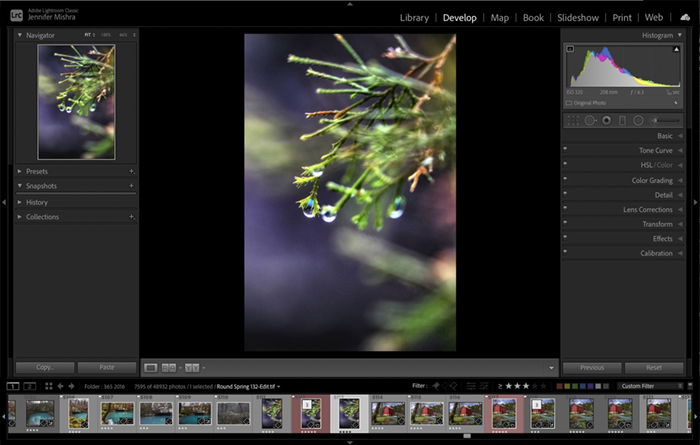Click the Reset button

pyautogui.click(x=654, y=368)
